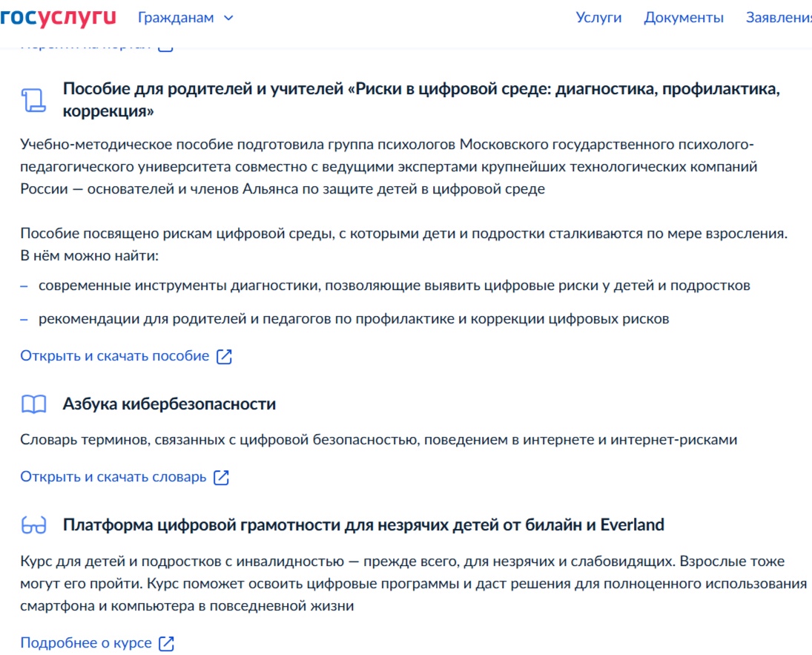
Task: Click the glasses icon beside Платформа цифровой грамотности
Action: pos(33,525)
